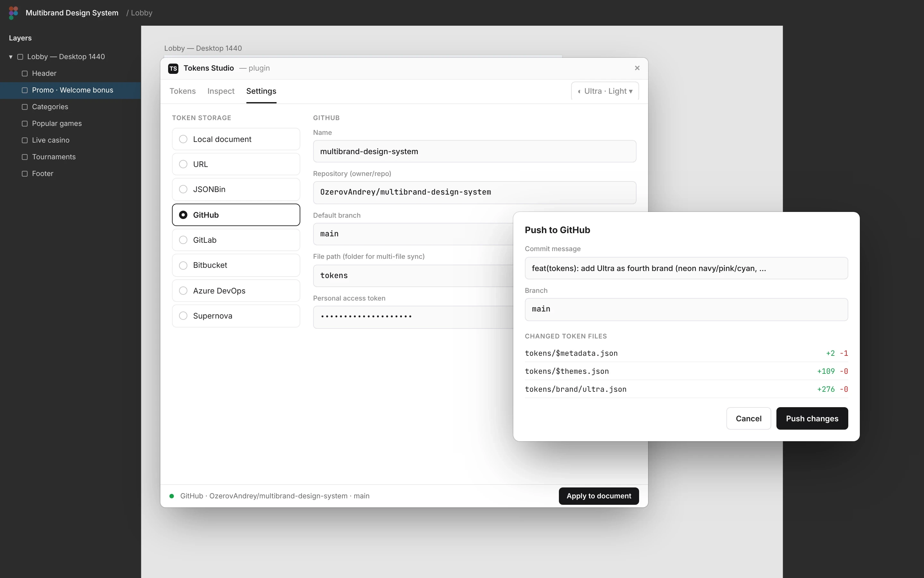Close the Tokens Studio plugin window
Image resolution: width=924 pixels, height=578 pixels.
[637, 68]
